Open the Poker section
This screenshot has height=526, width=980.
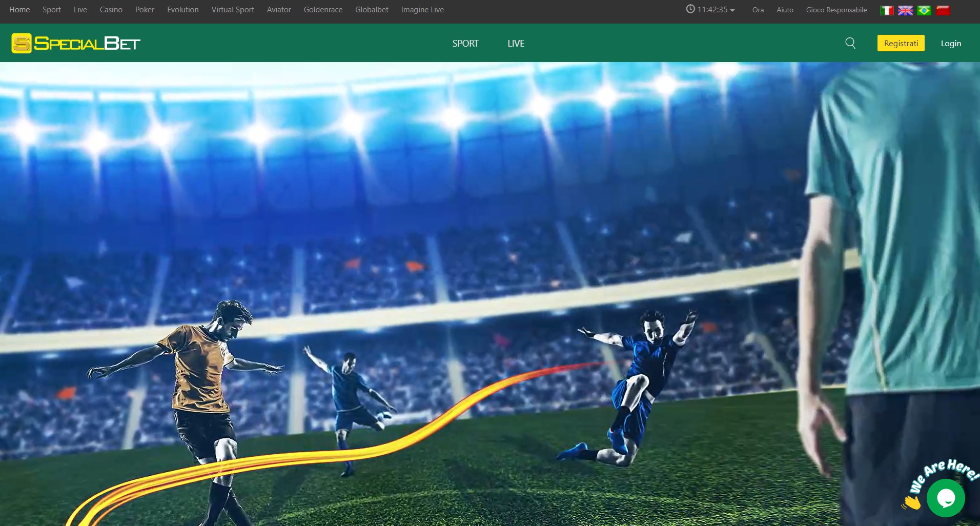[x=145, y=10]
